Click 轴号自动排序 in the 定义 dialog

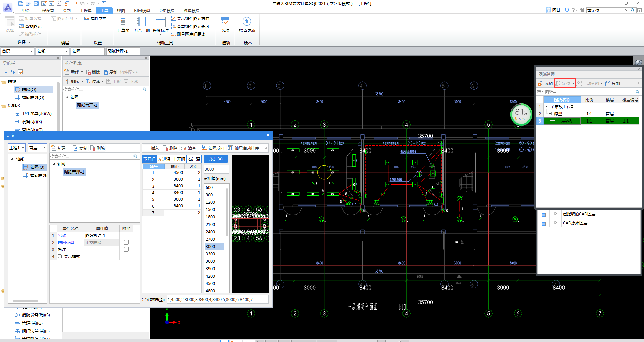click(244, 148)
